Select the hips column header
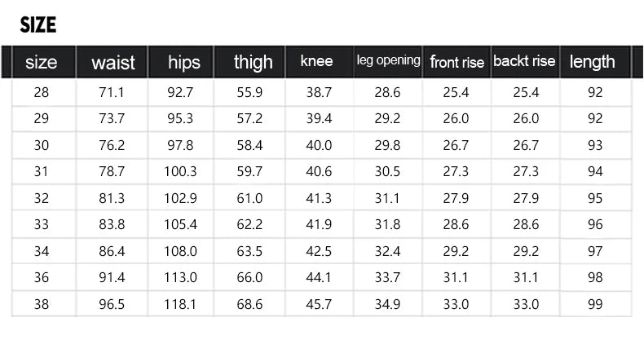644x353 pixels. pyautogui.click(x=183, y=62)
